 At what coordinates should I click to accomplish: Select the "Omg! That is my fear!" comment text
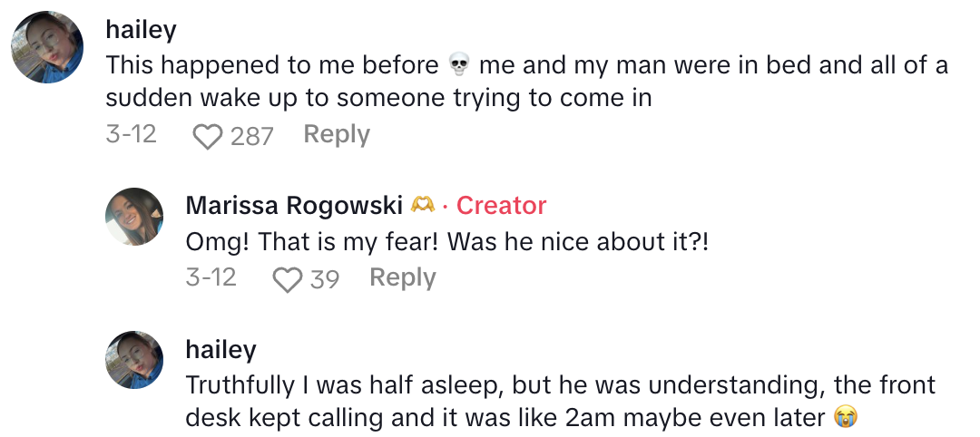pyautogui.click(x=446, y=243)
